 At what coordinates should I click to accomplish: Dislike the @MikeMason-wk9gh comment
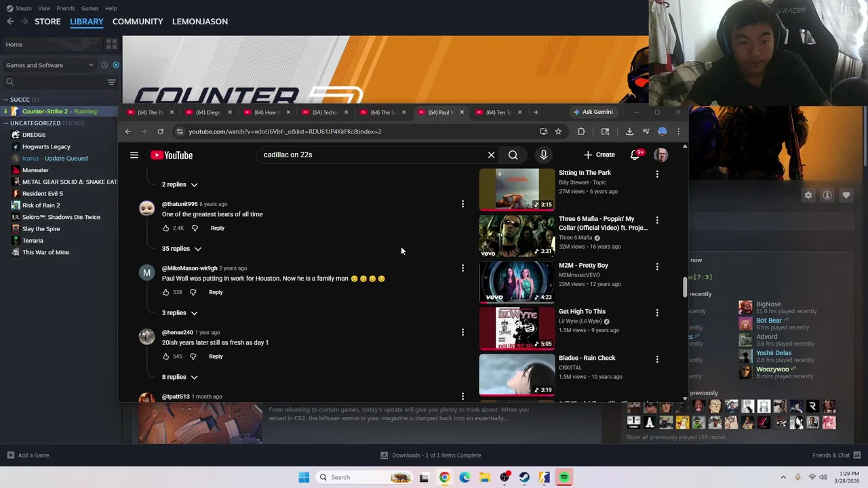[193, 292]
